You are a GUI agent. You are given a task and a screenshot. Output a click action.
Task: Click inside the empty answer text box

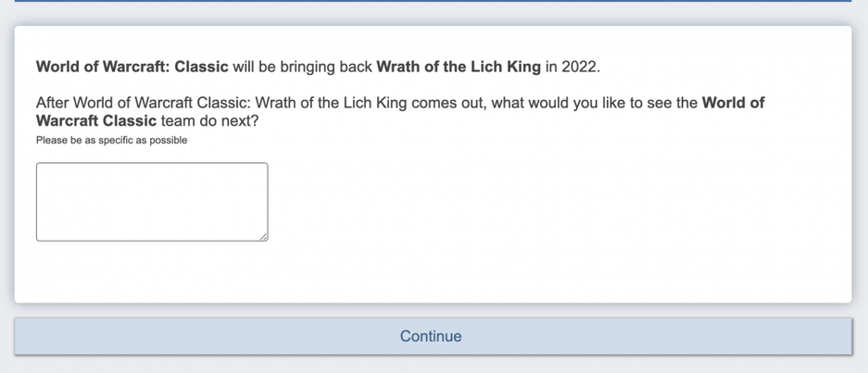click(x=152, y=202)
